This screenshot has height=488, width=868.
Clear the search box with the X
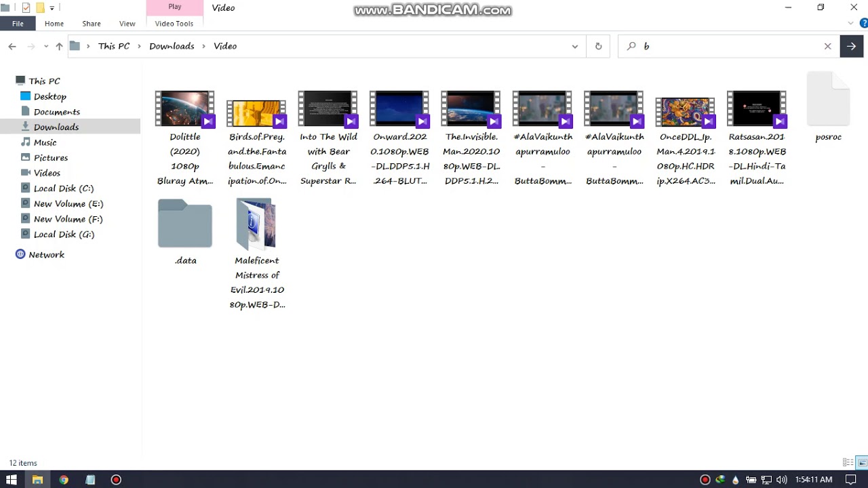[x=827, y=46]
